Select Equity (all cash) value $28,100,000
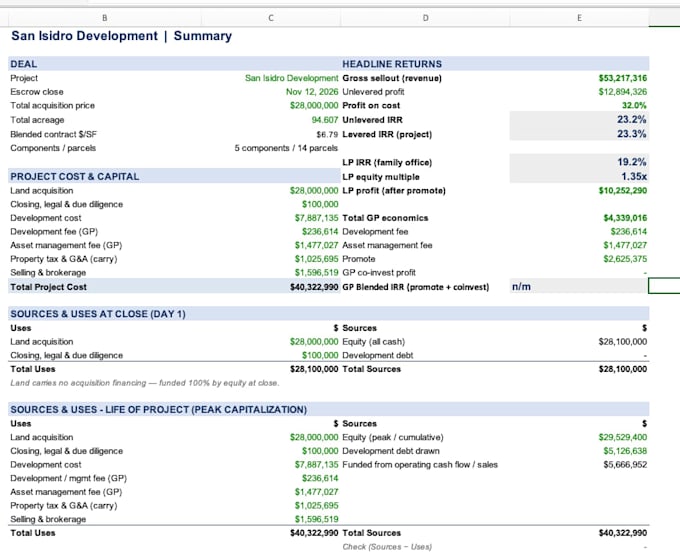 pyautogui.click(x=622, y=342)
